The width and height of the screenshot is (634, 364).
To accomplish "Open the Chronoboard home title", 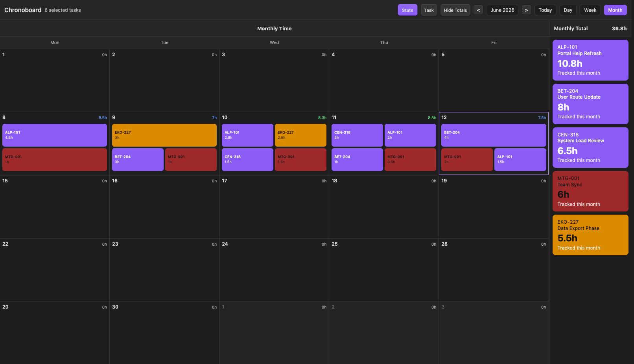I will point(23,10).
